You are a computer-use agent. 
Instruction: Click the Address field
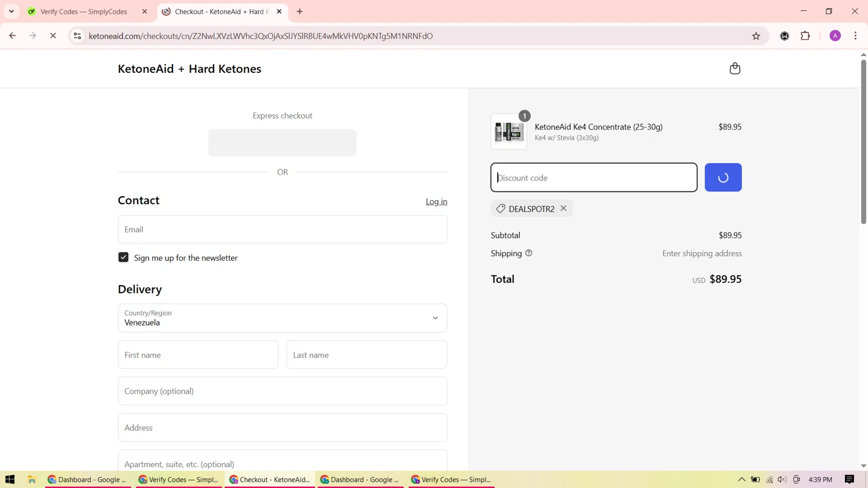(x=282, y=427)
